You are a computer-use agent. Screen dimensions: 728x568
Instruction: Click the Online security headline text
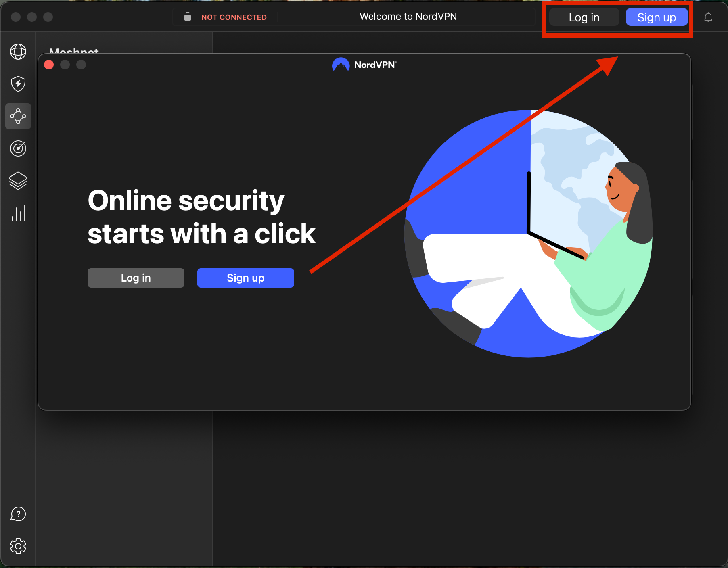[x=201, y=217]
